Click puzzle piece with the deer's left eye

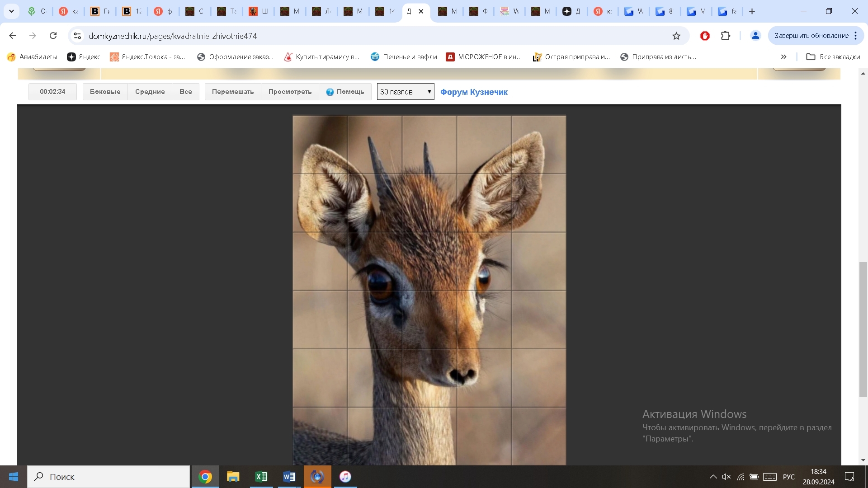tap(375, 262)
